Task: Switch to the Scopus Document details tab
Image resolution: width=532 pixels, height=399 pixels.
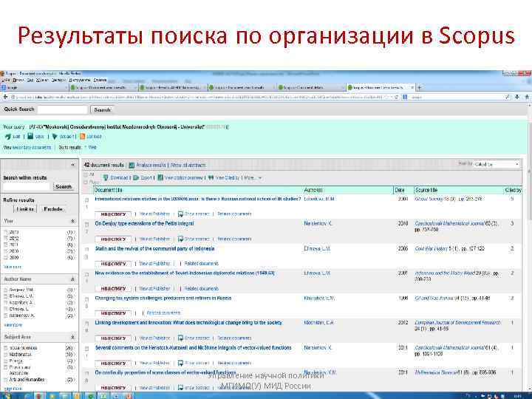Action: click(x=310, y=87)
